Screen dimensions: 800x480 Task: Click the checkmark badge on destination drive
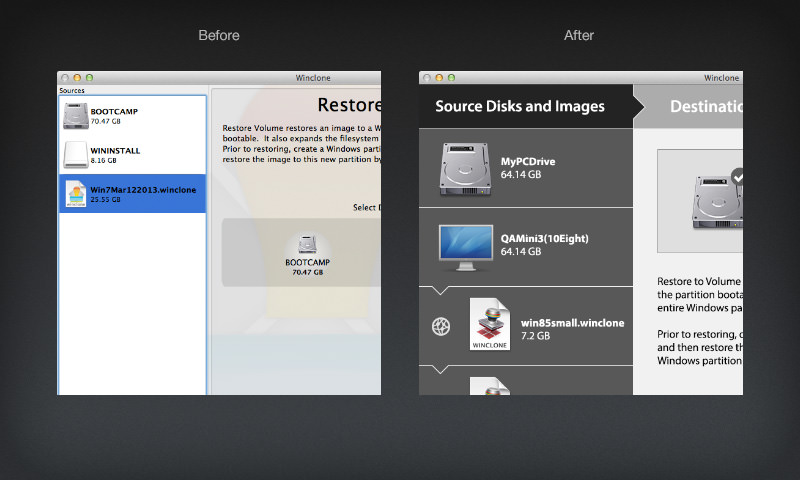pos(737,177)
